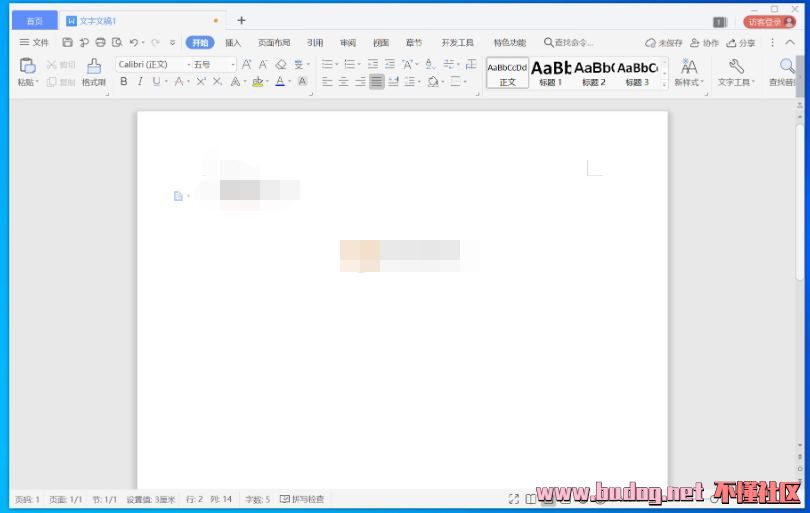Viewport: 810px width, 513px height.
Task: Toggle Italic formatting
Action: point(140,82)
